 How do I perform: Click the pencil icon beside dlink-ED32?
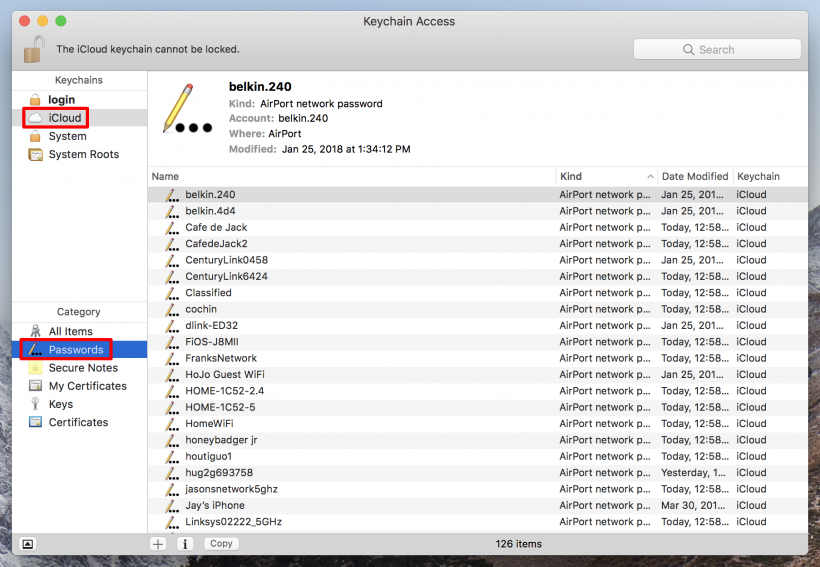(x=172, y=326)
